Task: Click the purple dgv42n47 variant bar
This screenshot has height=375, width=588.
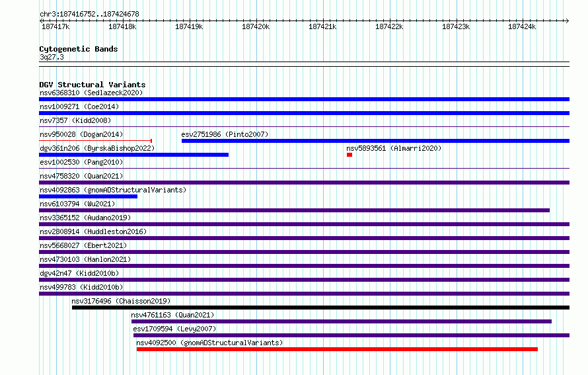Action: click(304, 280)
